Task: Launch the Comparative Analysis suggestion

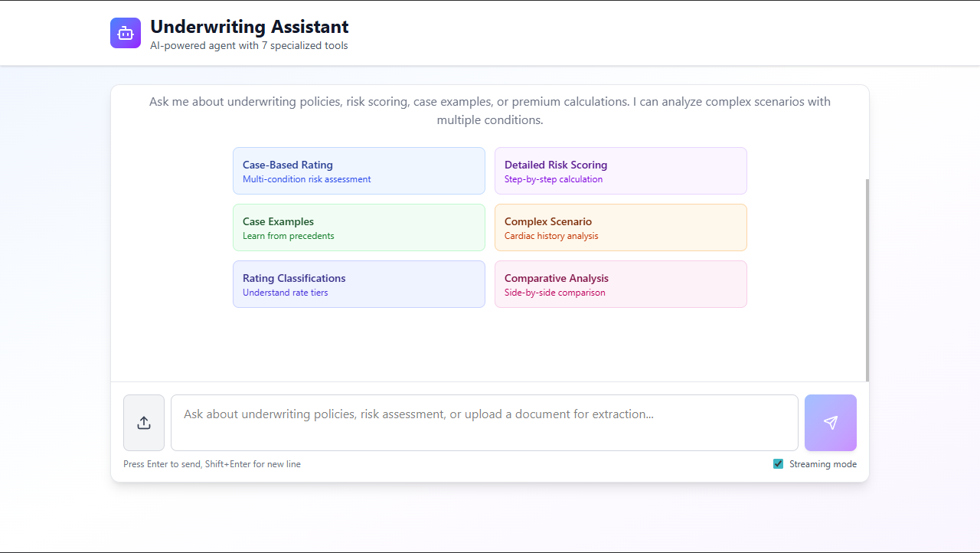Action: coord(620,284)
